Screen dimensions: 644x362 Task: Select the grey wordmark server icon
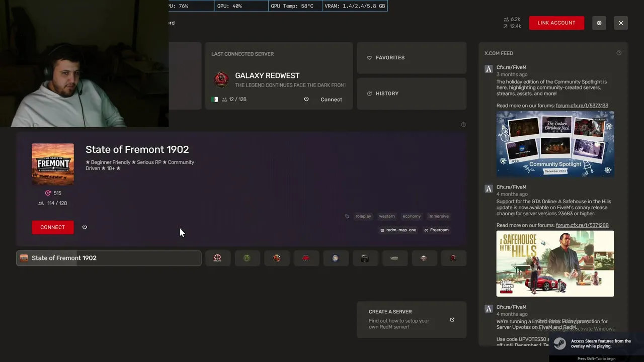pos(394,258)
